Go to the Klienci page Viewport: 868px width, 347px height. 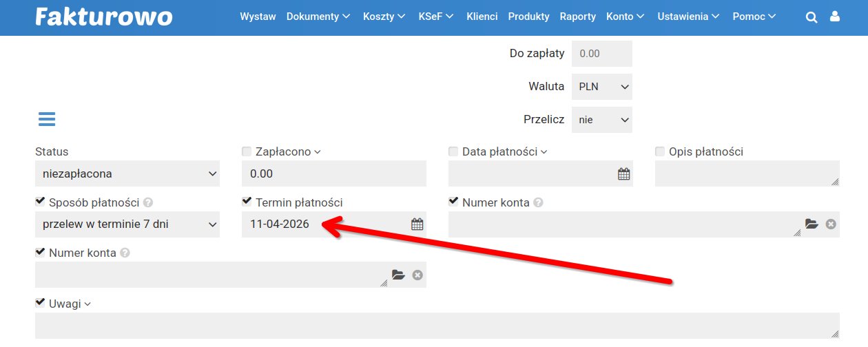(482, 17)
